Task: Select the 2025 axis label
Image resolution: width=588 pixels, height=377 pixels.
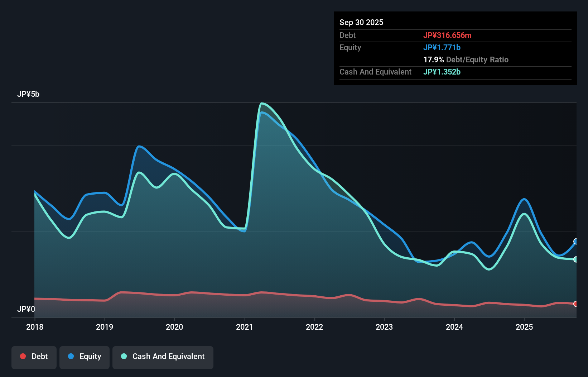Action: click(524, 327)
